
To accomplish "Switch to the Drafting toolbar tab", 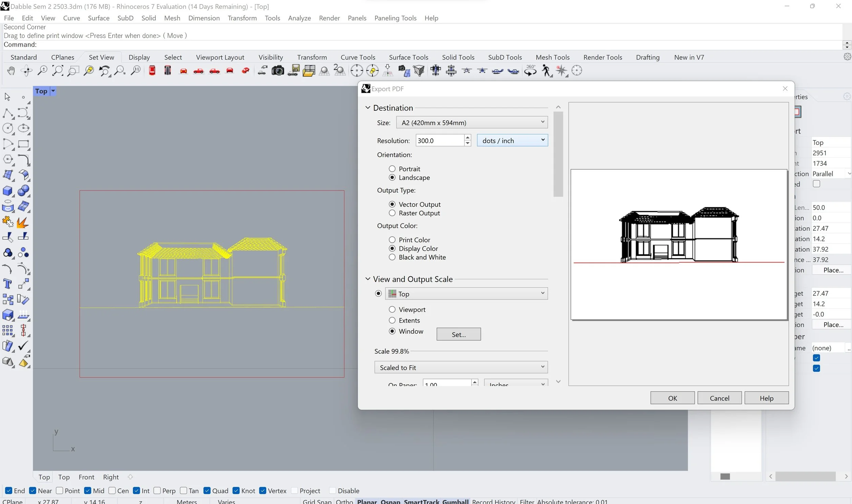I will (x=648, y=57).
